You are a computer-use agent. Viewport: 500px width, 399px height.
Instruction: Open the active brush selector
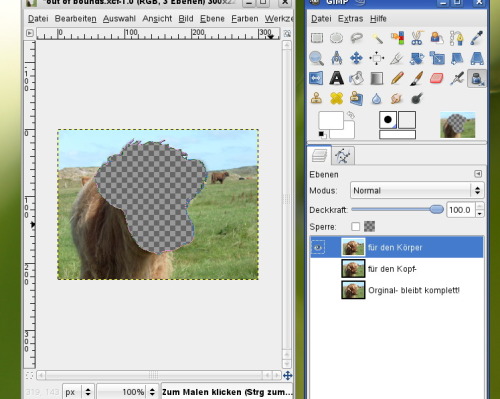pyautogui.click(x=388, y=120)
